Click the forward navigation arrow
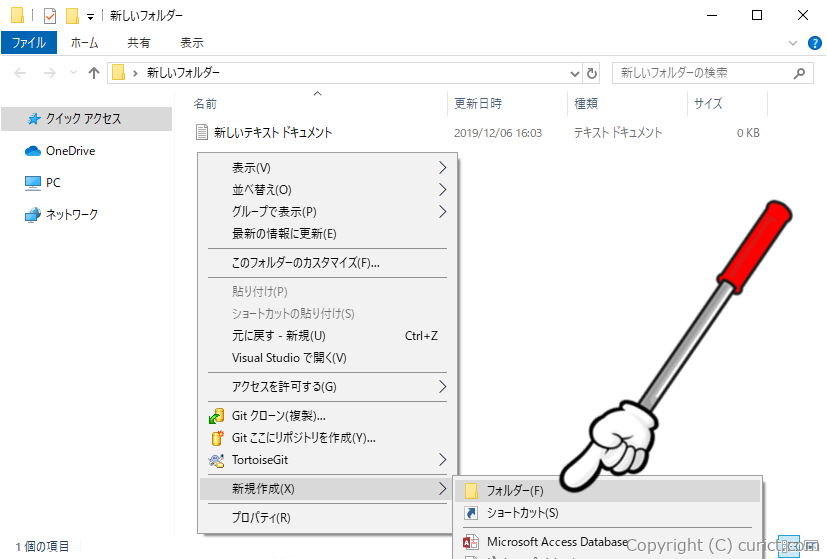Image resolution: width=827 pixels, height=559 pixels. [x=50, y=73]
